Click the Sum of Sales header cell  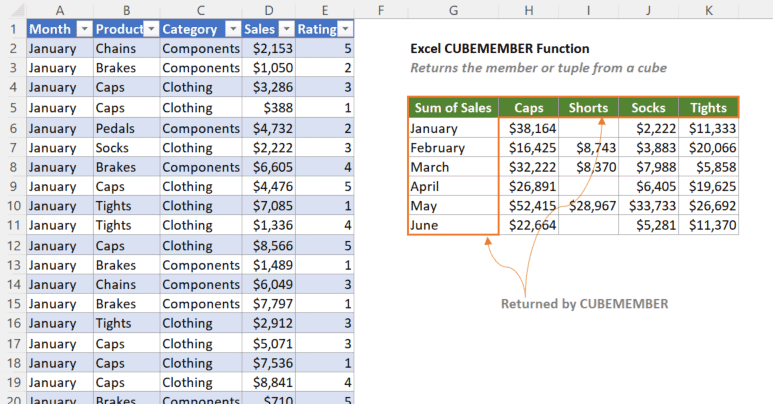[453, 108]
